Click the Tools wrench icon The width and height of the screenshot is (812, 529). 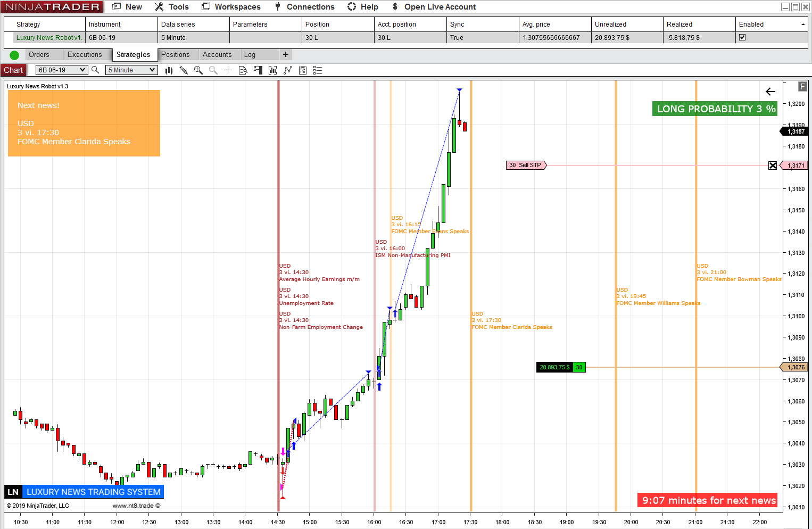[159, 6]
